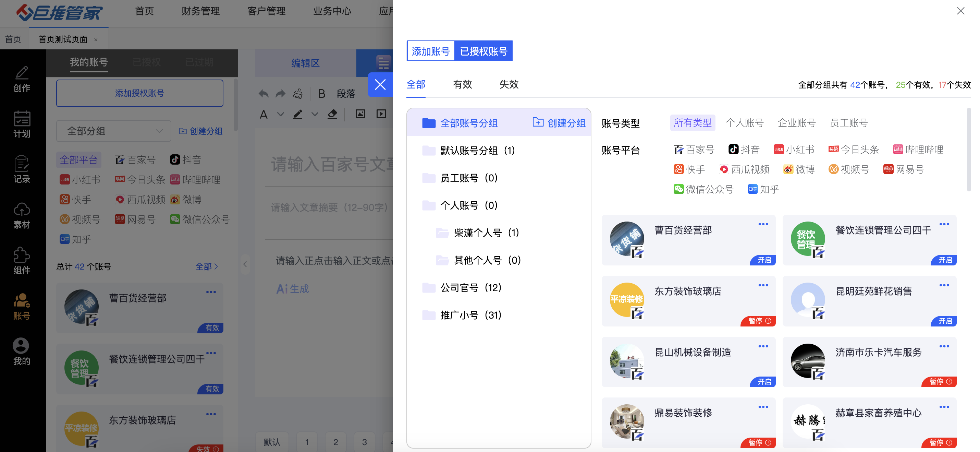980x452 pixels.
Task: Collapse the left account panel arrow
Action: [245, 264]
